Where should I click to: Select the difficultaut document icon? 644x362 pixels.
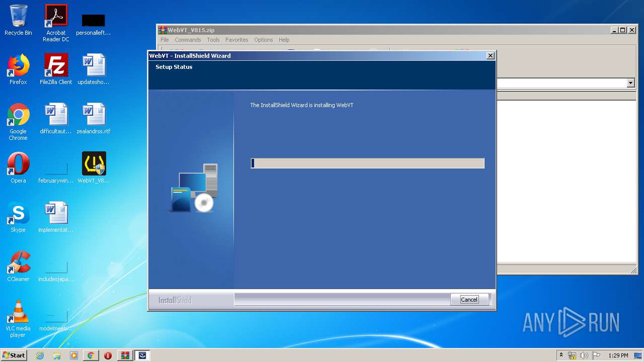(x=56, y=119)
